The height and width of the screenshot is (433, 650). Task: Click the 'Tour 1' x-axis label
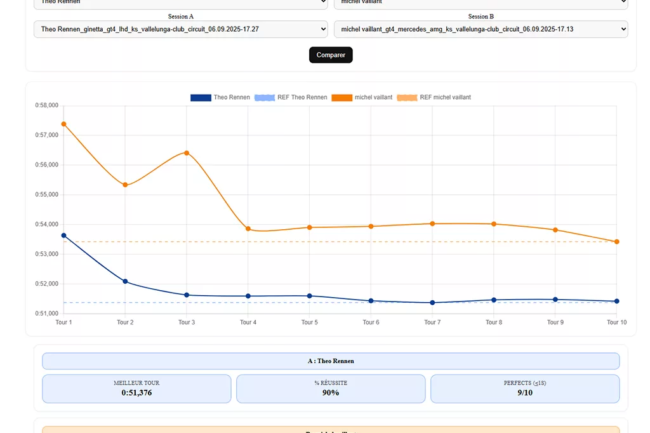pos(64,322)
